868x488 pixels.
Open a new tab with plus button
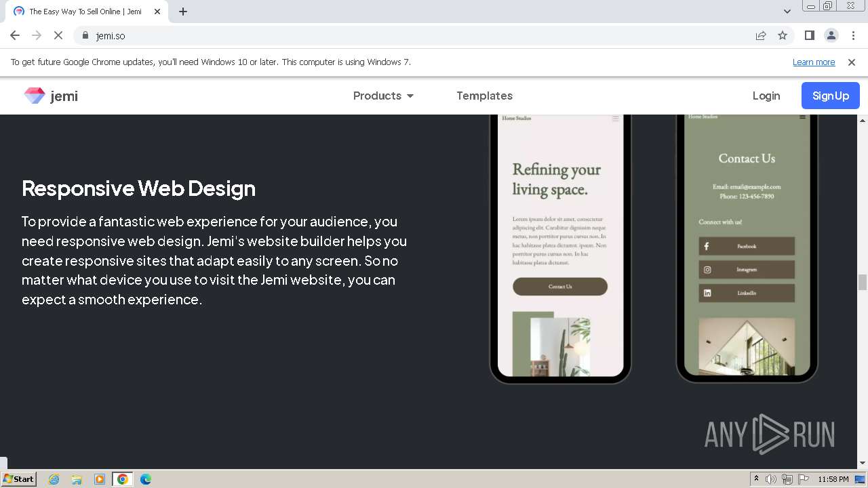183,12
